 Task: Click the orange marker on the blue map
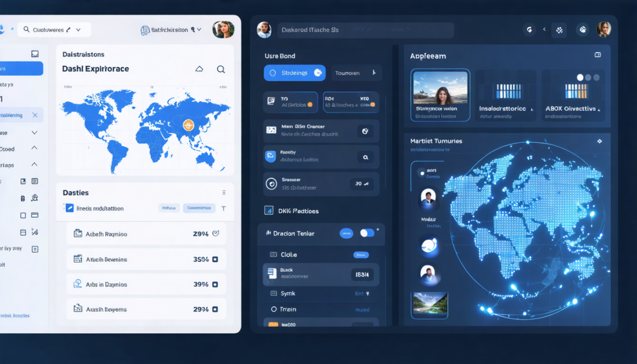(x=188, y=125)
